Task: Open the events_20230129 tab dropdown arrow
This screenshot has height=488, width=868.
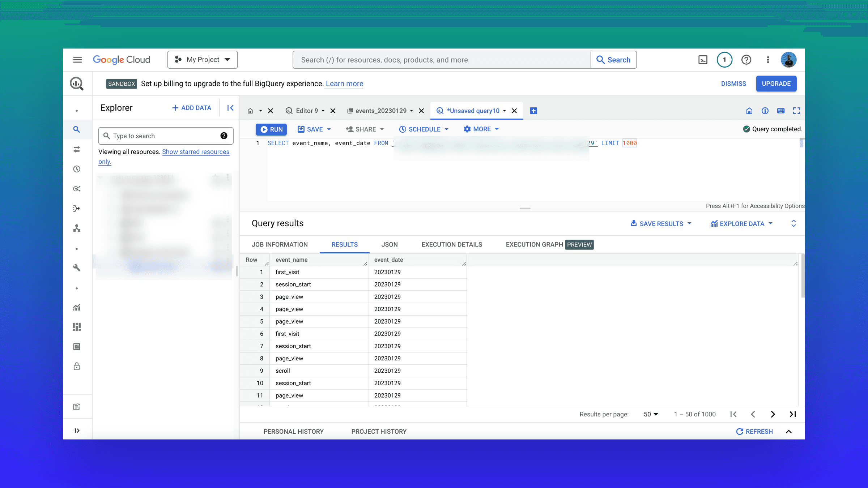Action: click(412, 111)
